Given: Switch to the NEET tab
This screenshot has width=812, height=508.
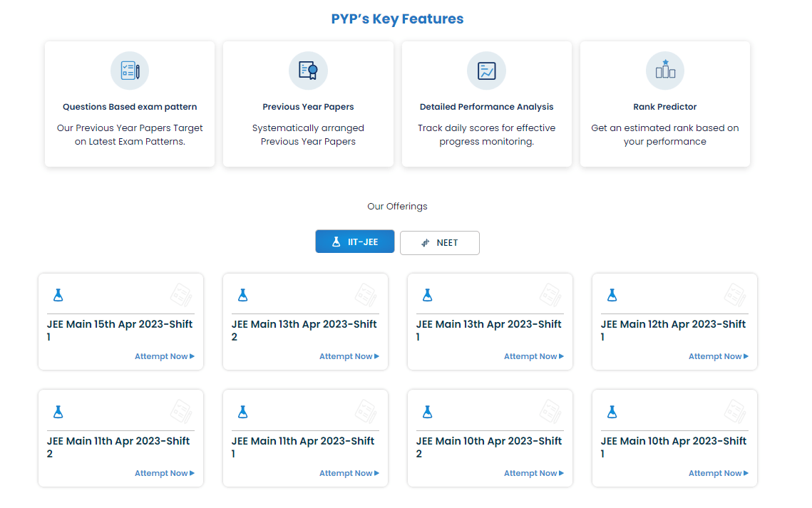Looking at the screenshot, I should coord(439,242).
